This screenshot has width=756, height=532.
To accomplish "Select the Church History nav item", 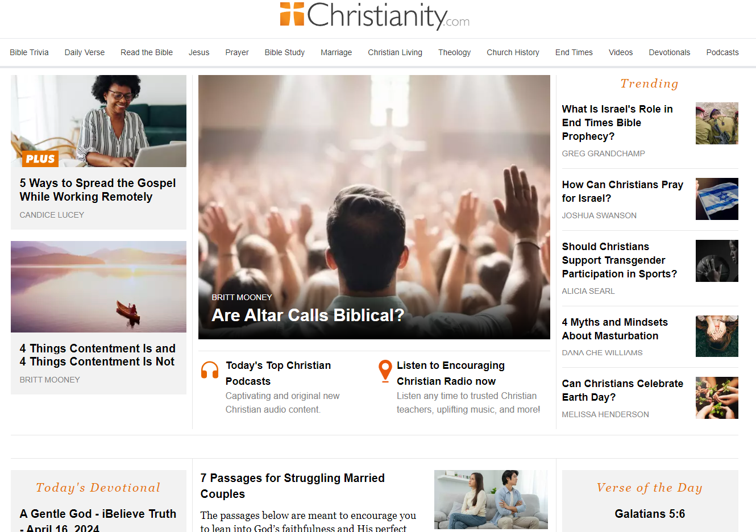I will 513,52.
